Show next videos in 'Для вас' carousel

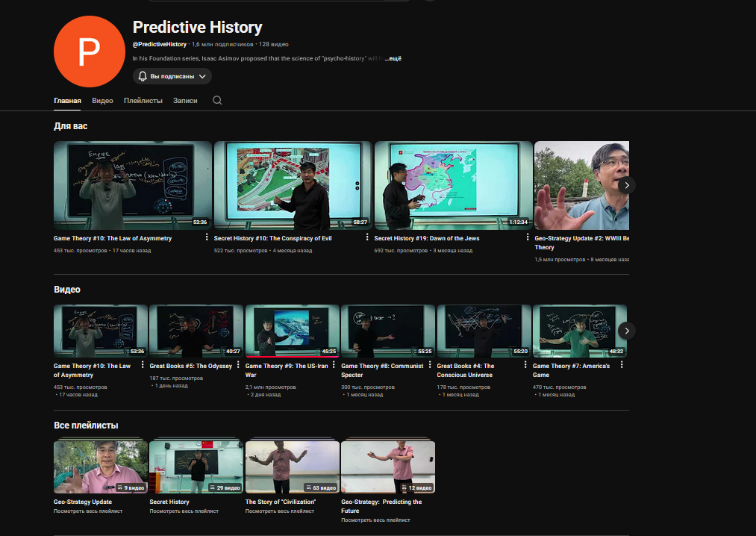(627, 185)
